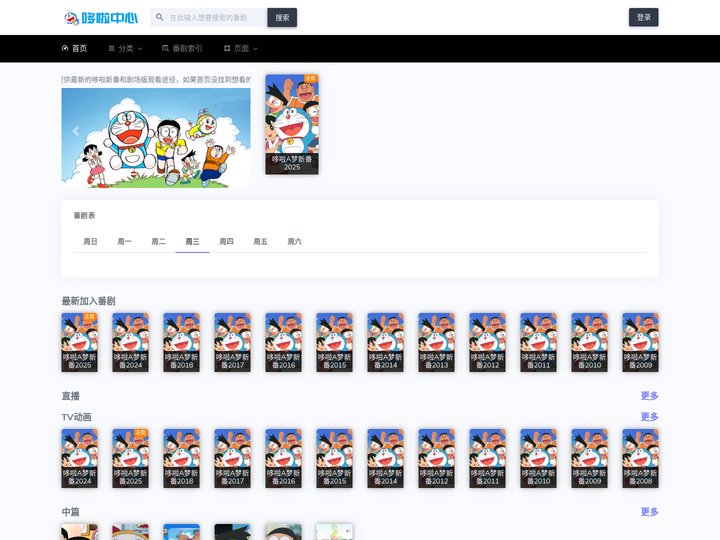Open 哆啦A梦新番2014 in TV动画 row
Viewport: 720px width, 540px height.
coord(385,458)
